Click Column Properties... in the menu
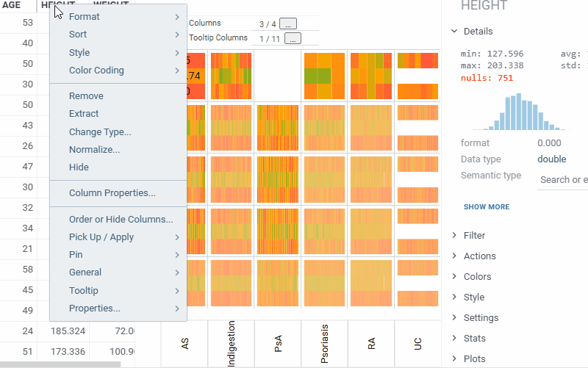The height and width of the screenshot is (368, 588). point(112,193)
